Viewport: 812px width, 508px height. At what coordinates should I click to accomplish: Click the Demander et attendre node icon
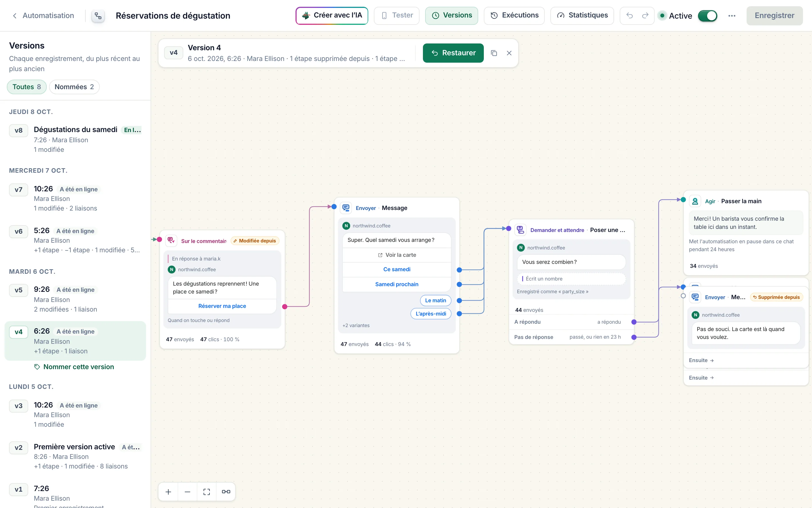click(520, 230)
